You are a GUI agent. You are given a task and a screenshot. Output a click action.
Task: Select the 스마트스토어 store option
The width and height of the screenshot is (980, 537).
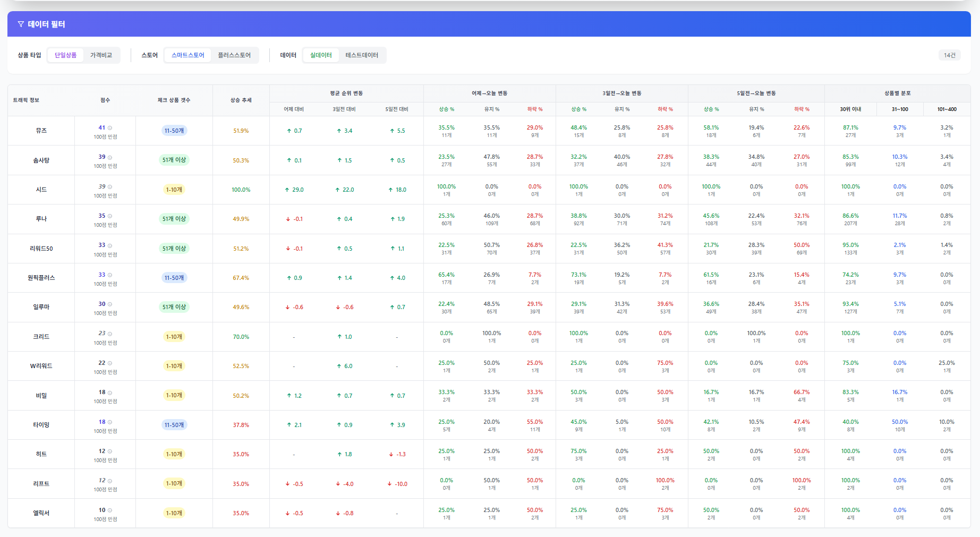[x=188, y=55]
